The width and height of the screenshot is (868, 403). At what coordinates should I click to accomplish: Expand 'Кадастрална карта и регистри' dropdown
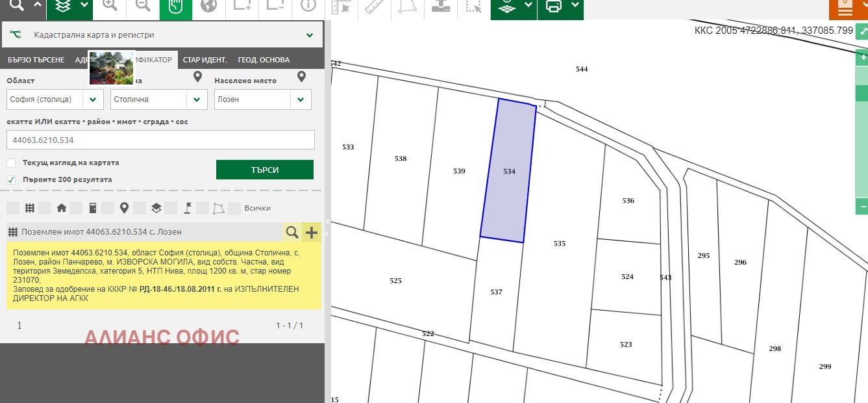[310, 35]
